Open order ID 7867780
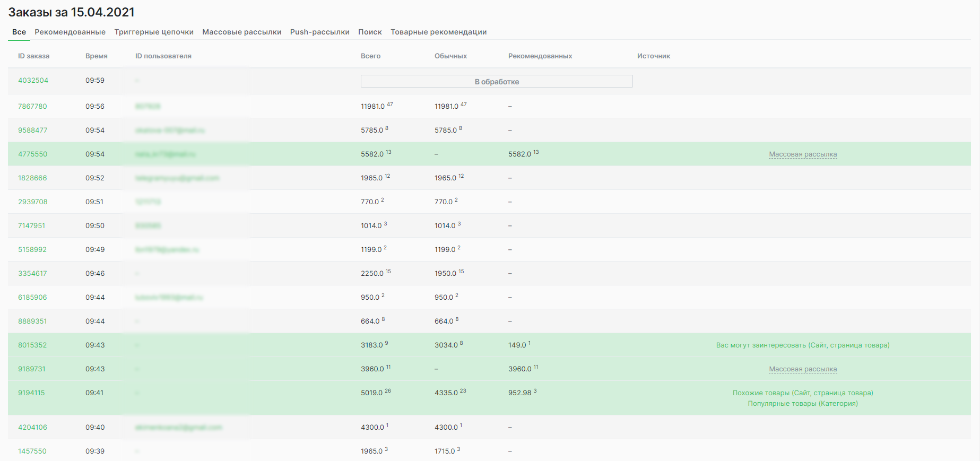Viewport: 980px width, 461px height. (x=32, y=106)
